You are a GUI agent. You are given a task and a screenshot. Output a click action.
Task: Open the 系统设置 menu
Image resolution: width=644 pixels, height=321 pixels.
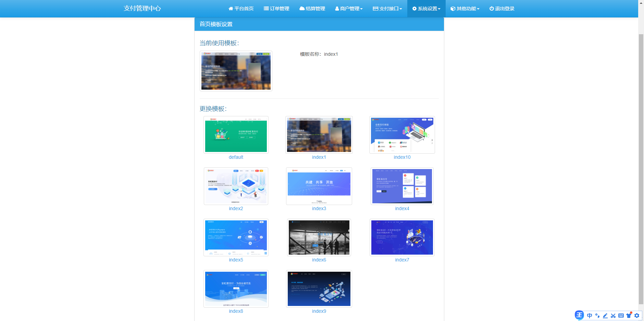[426, 9]
